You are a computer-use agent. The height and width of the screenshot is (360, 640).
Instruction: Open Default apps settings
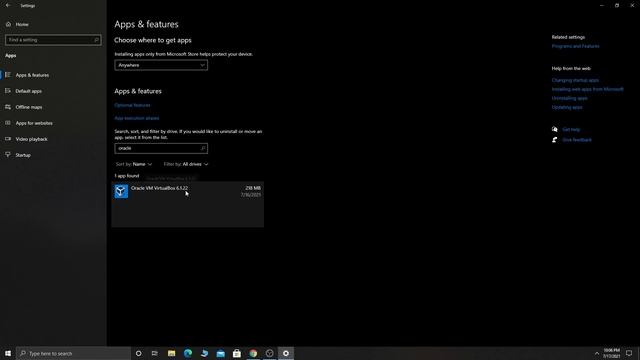coord(29,91)
